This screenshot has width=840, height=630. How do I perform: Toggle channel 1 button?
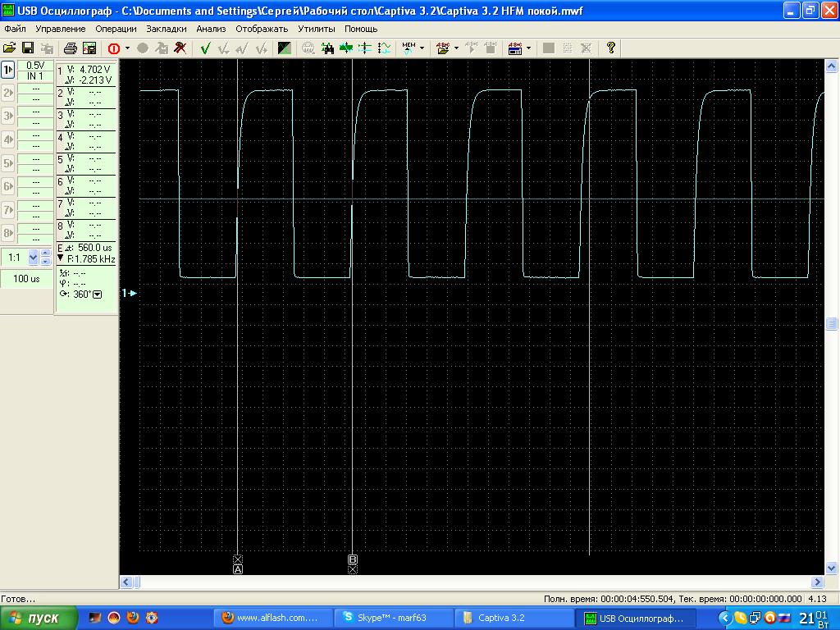point(8,71)
